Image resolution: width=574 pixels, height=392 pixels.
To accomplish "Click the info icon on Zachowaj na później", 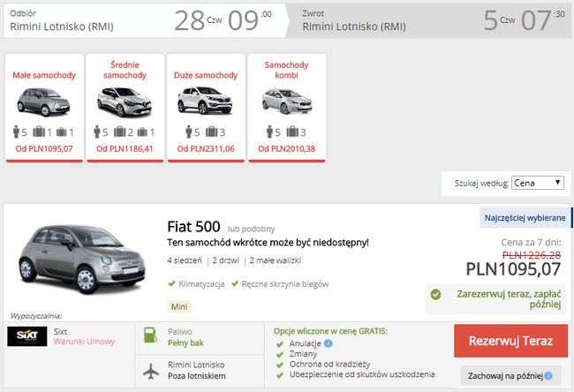I will tap(548, 375).
